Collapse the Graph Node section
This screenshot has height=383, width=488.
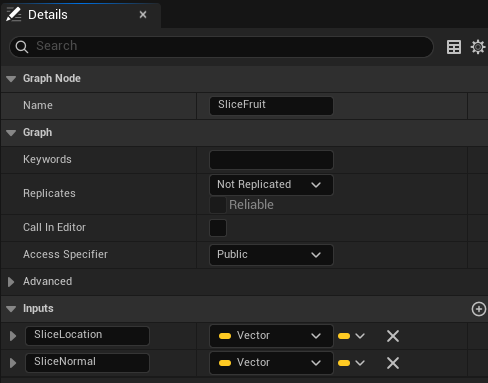pos(11,79)
